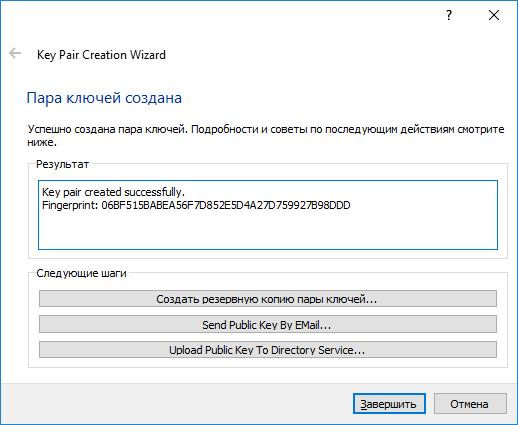This screenshot has width=518, height=425.
Task: Open the help question mark button
Action: 449,15
